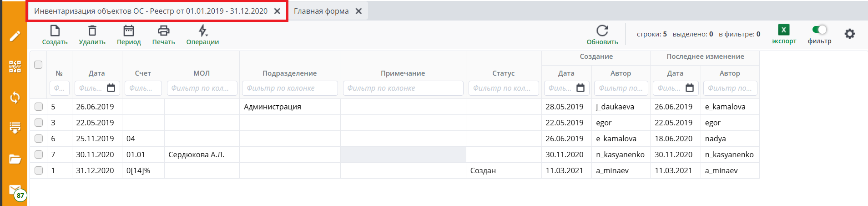Open the Период calendar tool
The height and width of the screenshot is (206, 868).
129,31
